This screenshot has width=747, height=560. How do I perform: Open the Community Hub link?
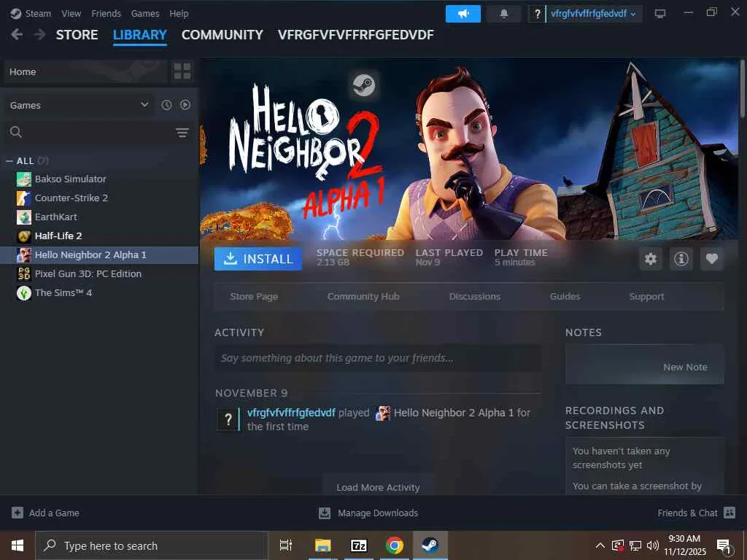click(x=363, y=296)
